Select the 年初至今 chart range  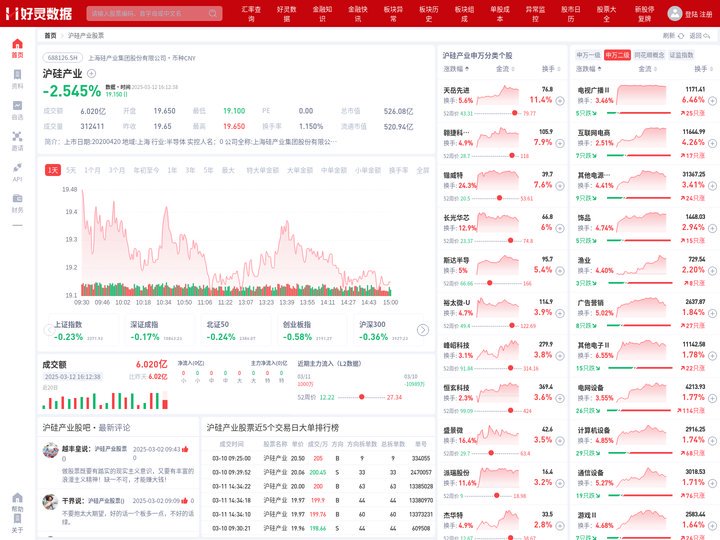pos(146,170)
